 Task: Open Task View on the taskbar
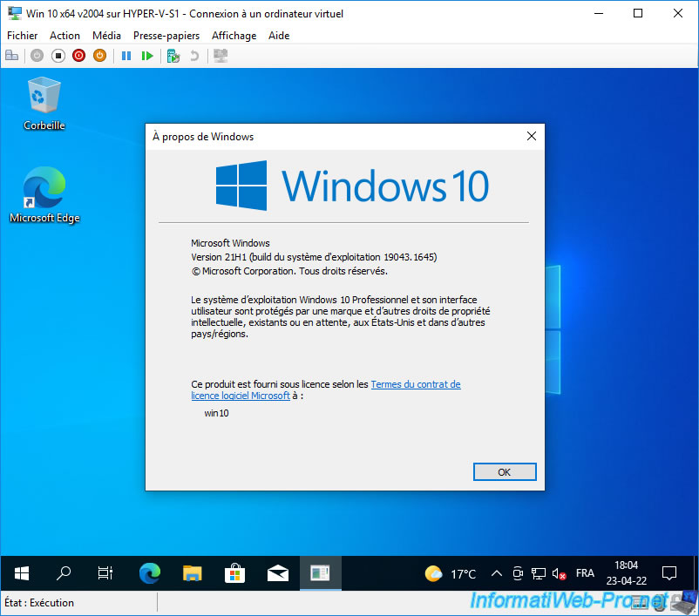click(105, 573)
